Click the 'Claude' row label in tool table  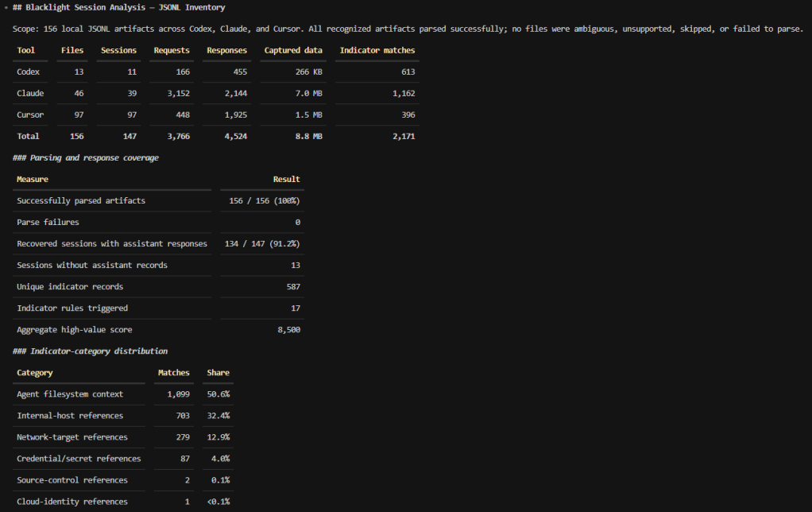(30, 93)
